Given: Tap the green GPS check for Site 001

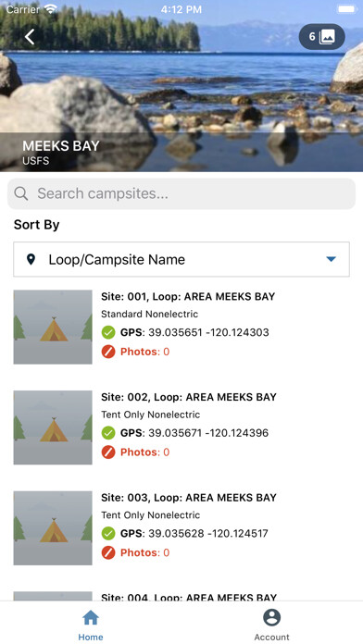Looking at the screenshot, I should click(108, 332).
